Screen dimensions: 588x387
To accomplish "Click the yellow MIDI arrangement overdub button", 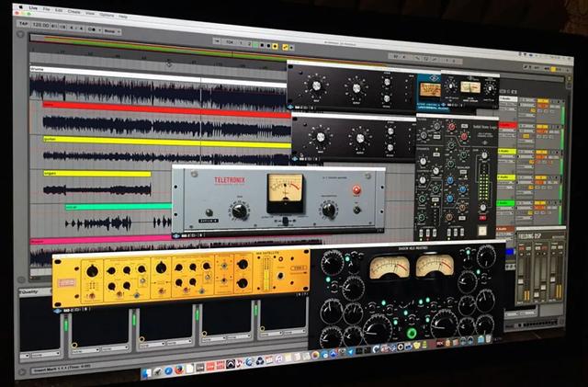I will [275, 46].
